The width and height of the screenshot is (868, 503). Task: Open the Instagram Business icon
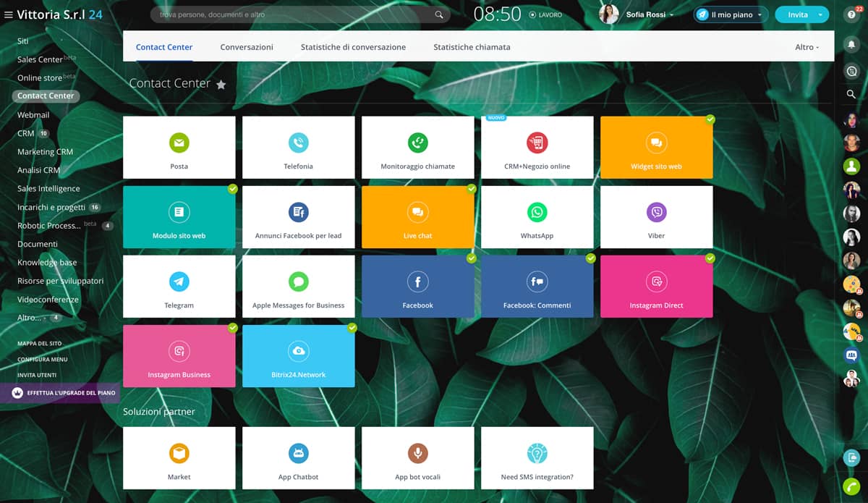179,351
